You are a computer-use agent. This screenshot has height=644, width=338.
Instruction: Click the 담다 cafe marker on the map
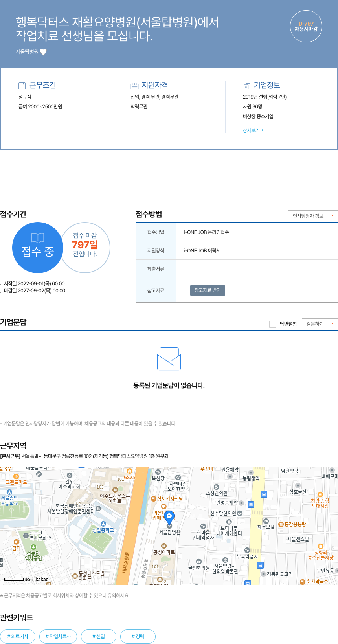(x=16, y=542)
